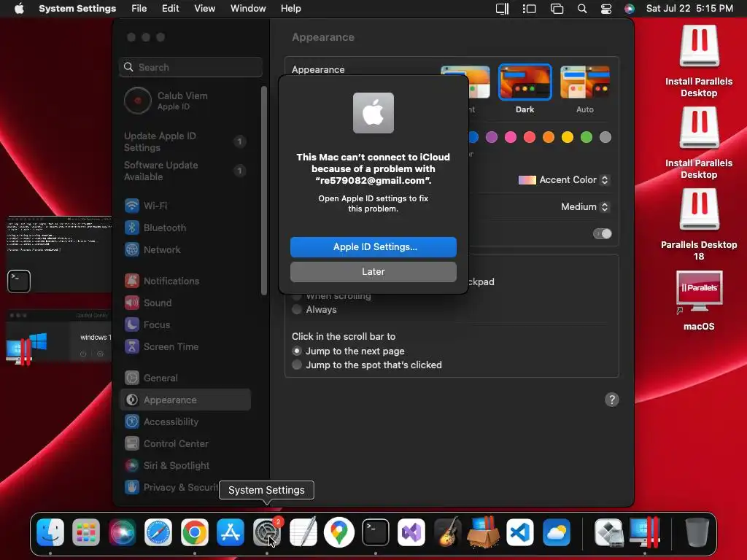Open Finder from the Dock
The width and height of the screenshot is (747, 560).
point(50,532)
